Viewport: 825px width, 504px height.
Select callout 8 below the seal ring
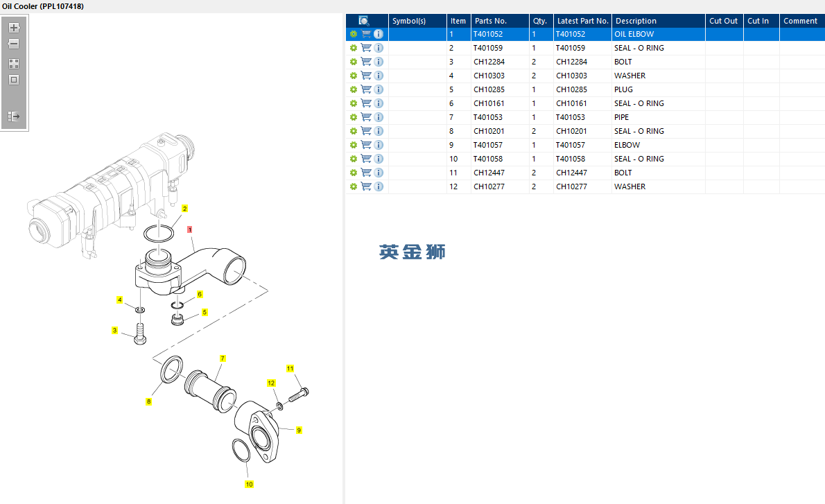tap(149, 401)
